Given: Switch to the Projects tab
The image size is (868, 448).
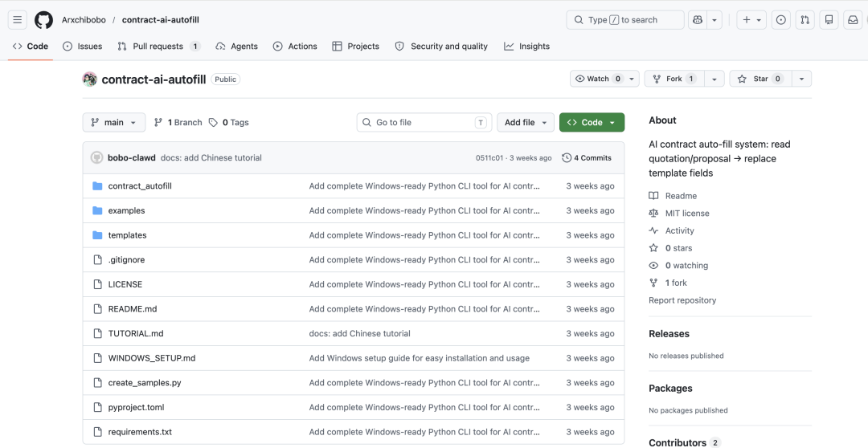Looking at the screenshot, I should pyautogui.click(x=355, y=47).
